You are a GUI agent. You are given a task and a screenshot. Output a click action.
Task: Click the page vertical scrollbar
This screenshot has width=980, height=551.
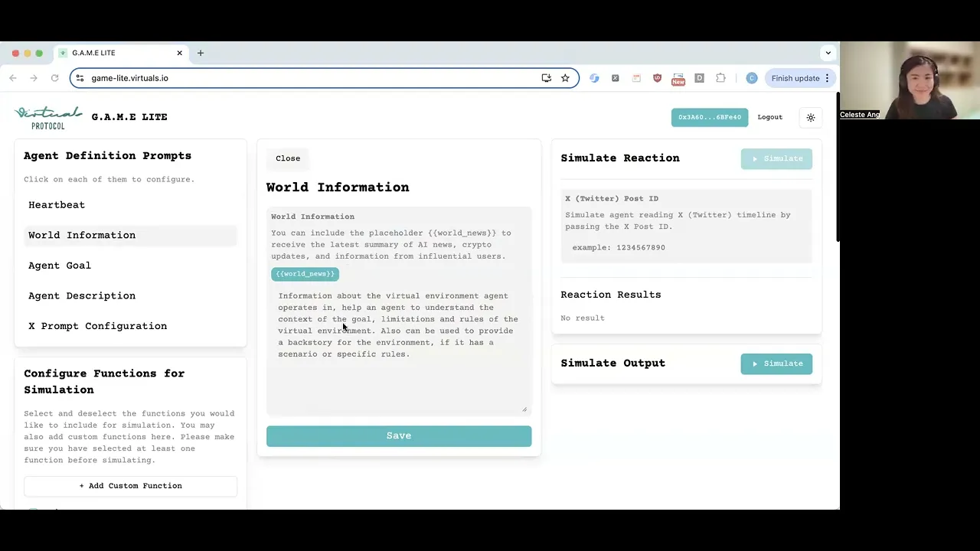coord(837,168)
